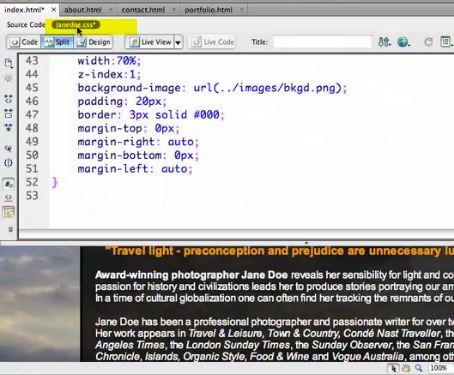Toggle Line Numbers button in coding toolbar
This screenshot has height=375, width=454.
[x=9, y=183]
